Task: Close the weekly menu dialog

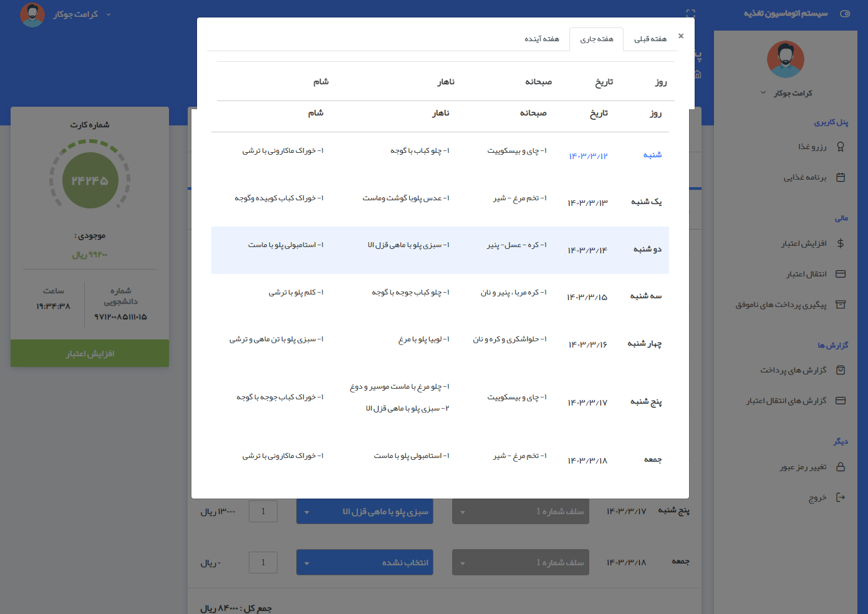Action: click(681, 36)
